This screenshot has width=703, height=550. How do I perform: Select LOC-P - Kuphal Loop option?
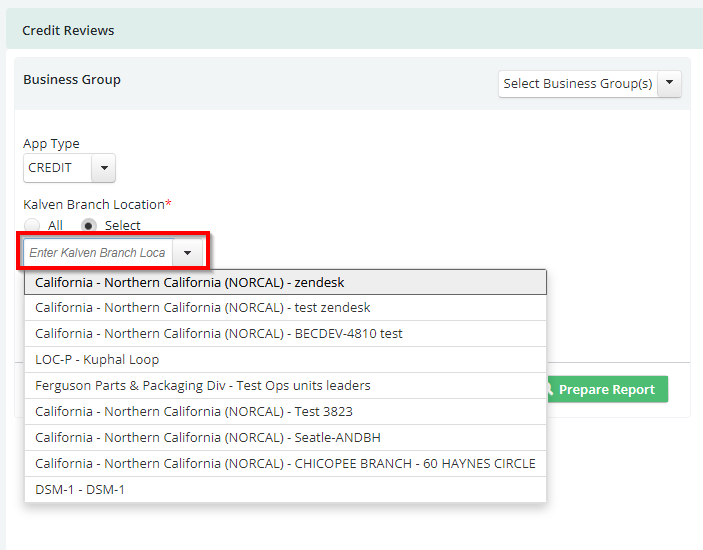[286, 359]
